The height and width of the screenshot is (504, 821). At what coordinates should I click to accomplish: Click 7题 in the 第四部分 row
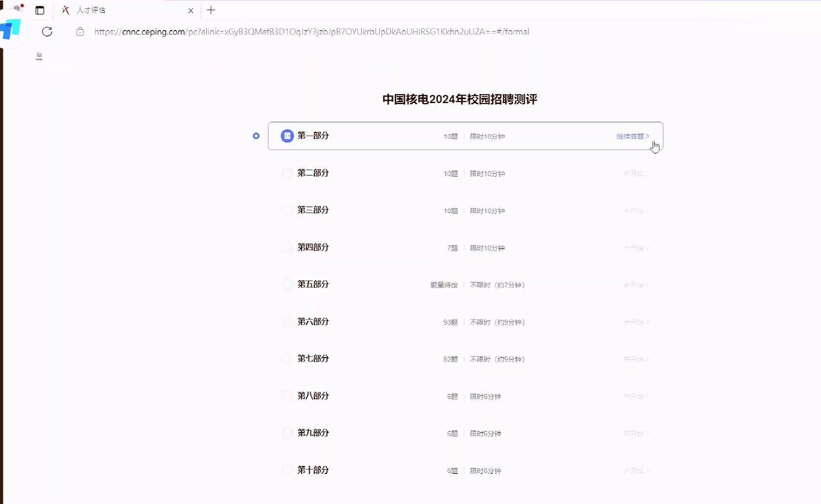[452, 248]
